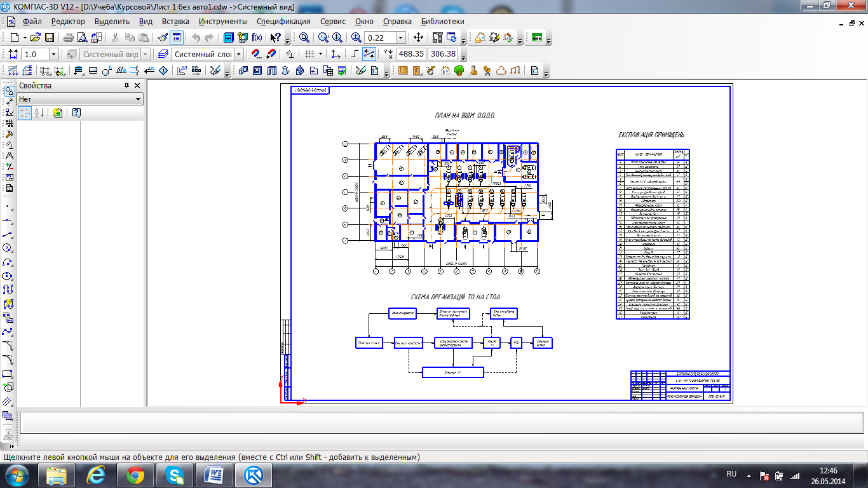This screenshot has height=488, width=868.
Task: Open the Variables f(x) tool
Action: coord(257,37)
